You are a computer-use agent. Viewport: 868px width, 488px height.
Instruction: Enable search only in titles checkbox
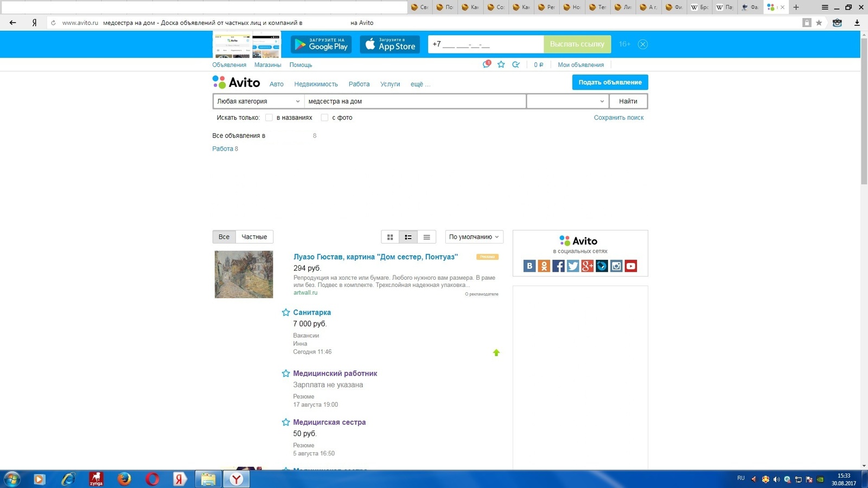(x=269, y=118)
